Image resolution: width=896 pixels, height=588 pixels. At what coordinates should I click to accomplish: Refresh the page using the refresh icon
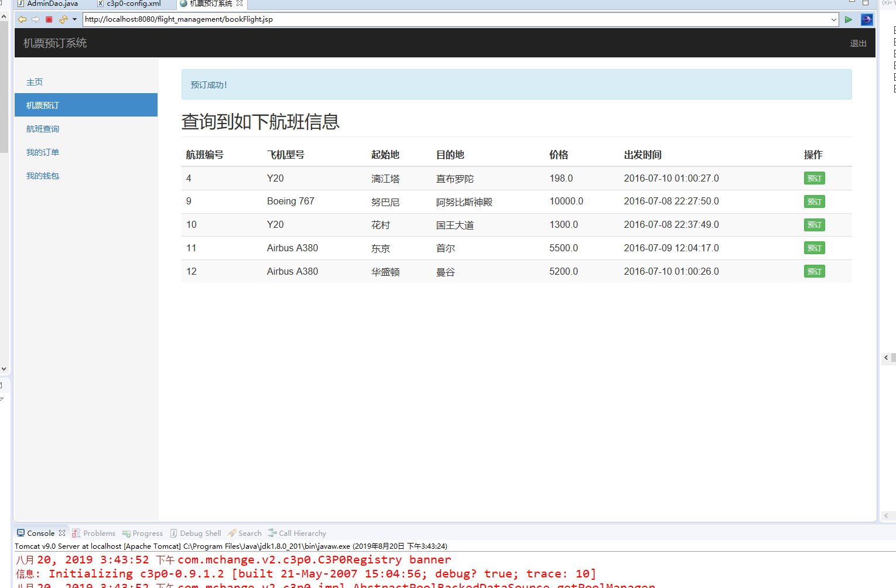tap(62, 19)
